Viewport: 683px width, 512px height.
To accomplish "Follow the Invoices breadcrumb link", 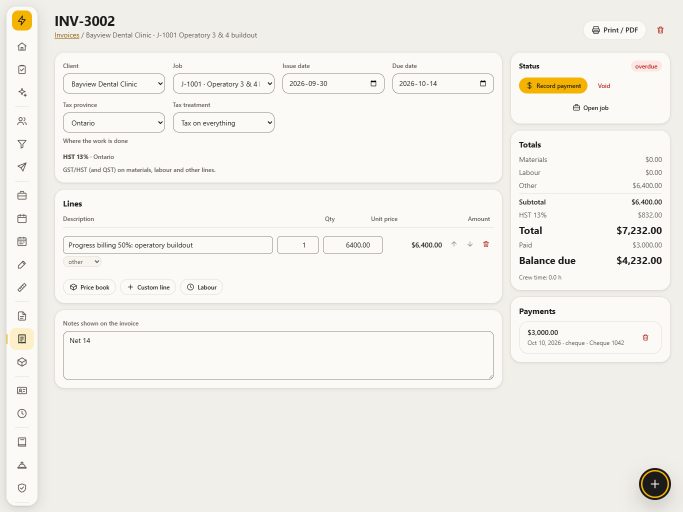I will point(67,35).
